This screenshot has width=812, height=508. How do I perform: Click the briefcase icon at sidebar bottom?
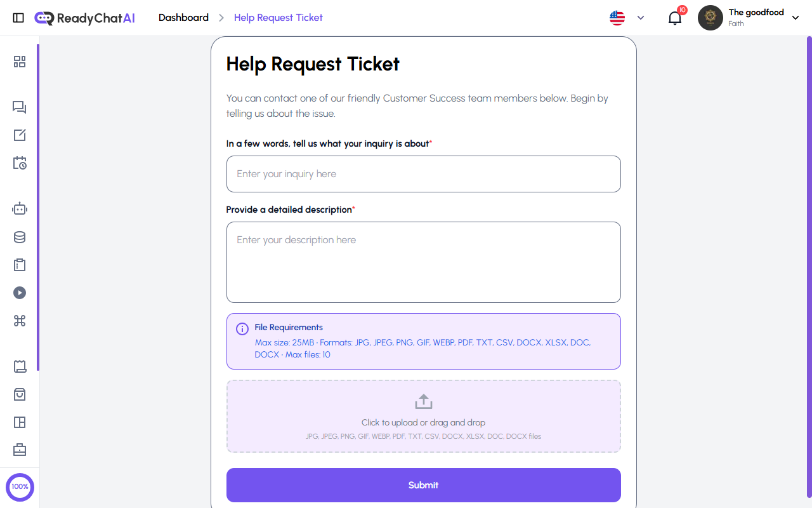click(x=19, y=450)
